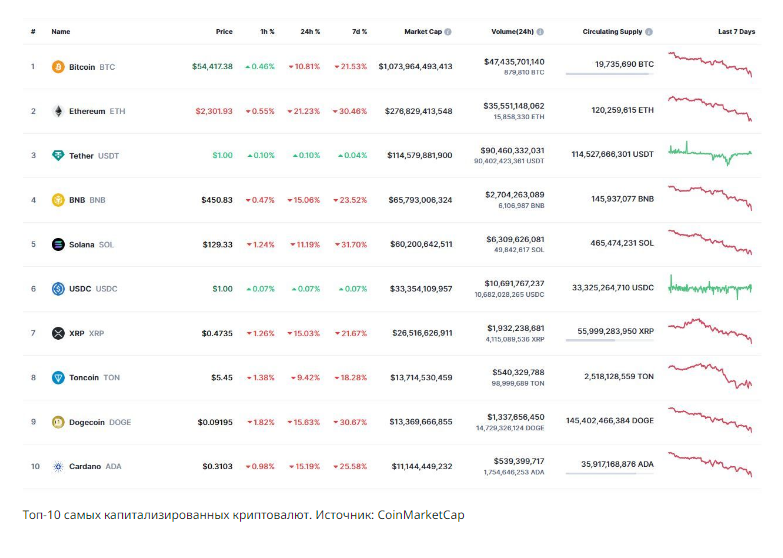The height and width of the screenshot is (558, 783).
Task: Sort the table by Name column header
Action: [61, 31]
